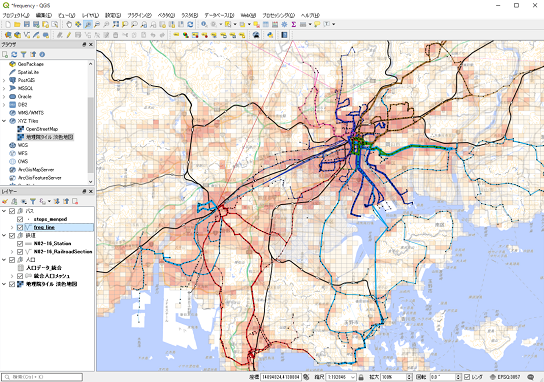
Task: Click the EPSG CRS button
Action: click(505, 377)
